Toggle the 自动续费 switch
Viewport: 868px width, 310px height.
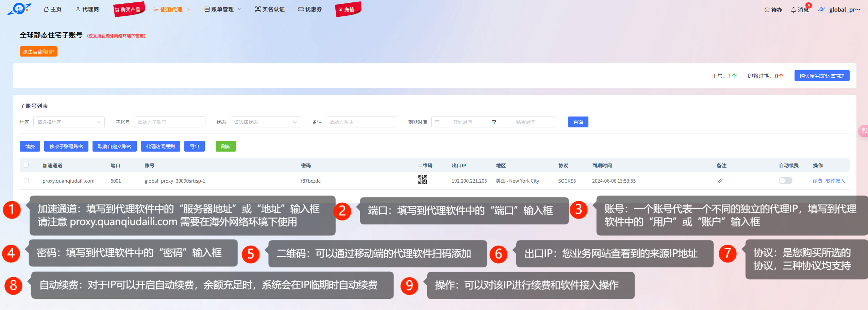point(785,181)
